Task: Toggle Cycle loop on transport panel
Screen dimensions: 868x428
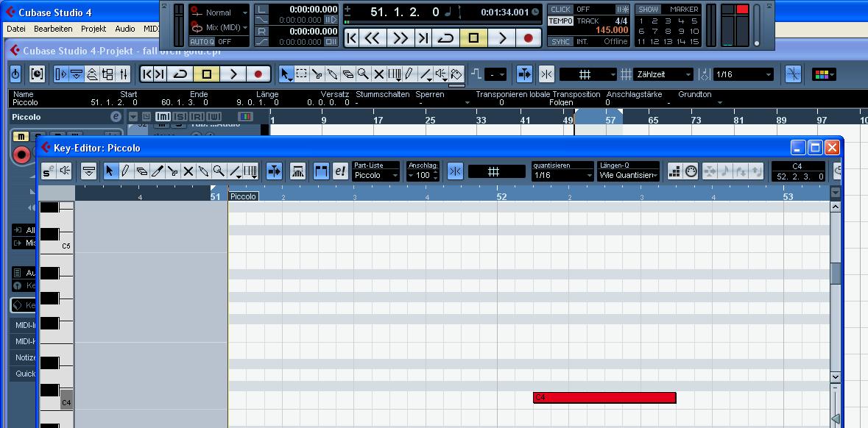Action: [x=445, y=38]
